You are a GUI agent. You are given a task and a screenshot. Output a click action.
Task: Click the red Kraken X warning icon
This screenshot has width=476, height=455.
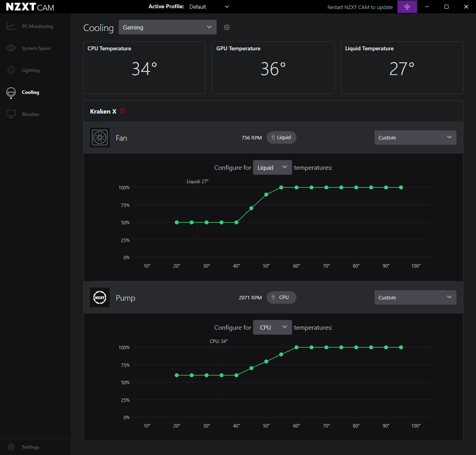123,111
